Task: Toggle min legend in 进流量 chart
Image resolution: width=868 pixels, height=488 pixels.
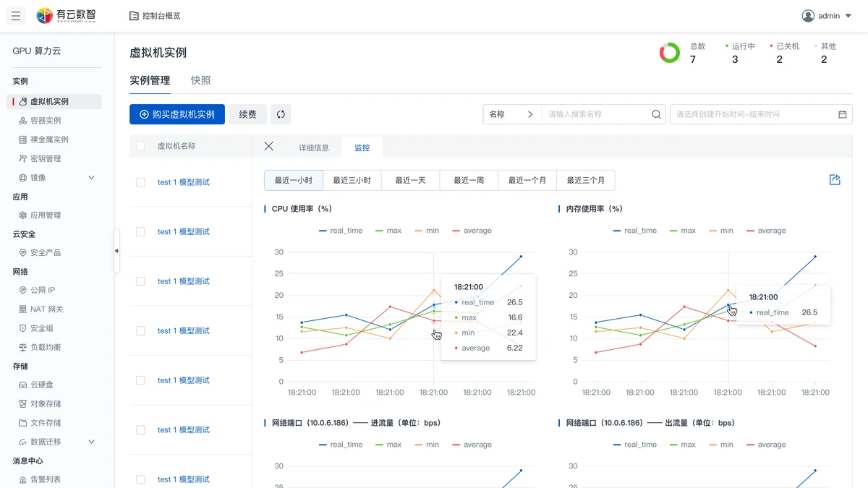Action: (427, 445)
